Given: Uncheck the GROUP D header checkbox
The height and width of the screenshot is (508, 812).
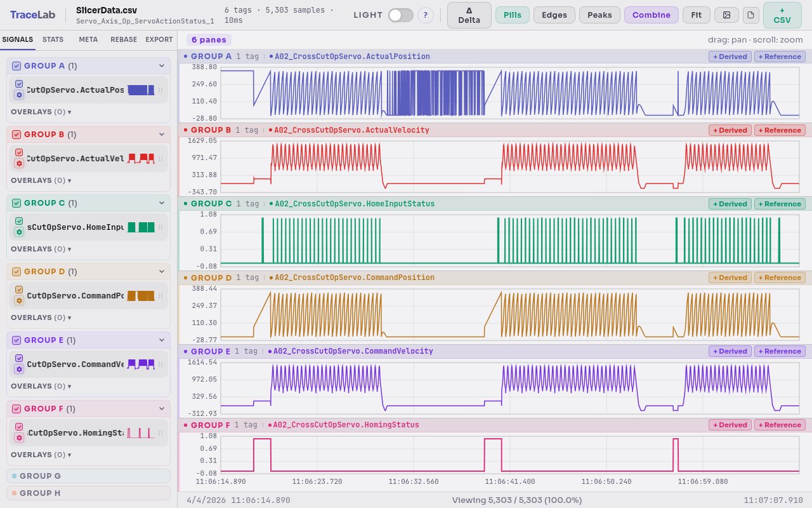Looking at the screenshot, I should [16, 271].
